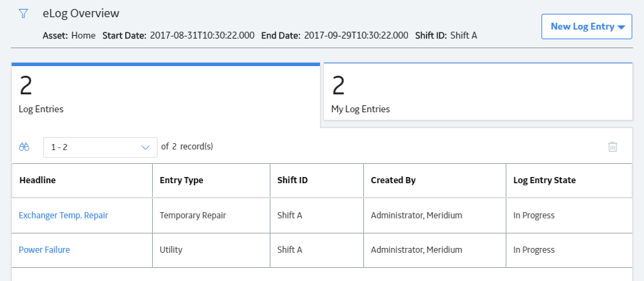Click the Created By column header
This screenshot has height=281, width=644.
[x=435, y=180]
